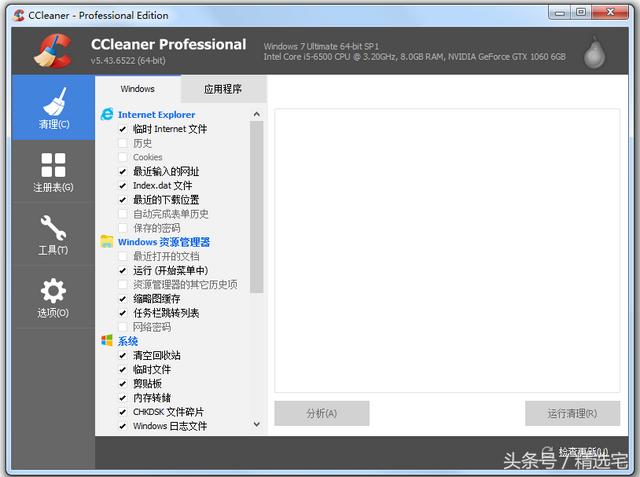
Task: Open the 工具 tools wrench section
Action: click(53, 234)
